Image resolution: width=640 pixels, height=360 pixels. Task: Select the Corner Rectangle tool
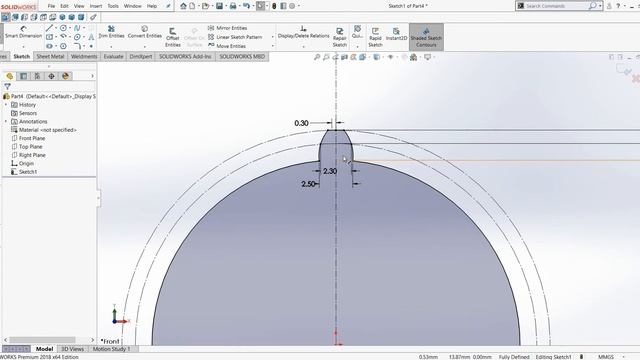coord(49,37)
